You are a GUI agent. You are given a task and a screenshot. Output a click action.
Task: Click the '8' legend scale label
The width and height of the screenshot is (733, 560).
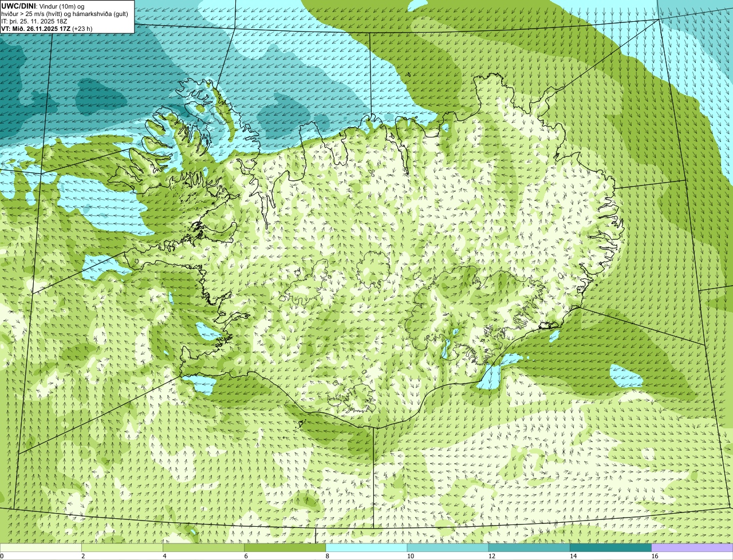point(328,556)
